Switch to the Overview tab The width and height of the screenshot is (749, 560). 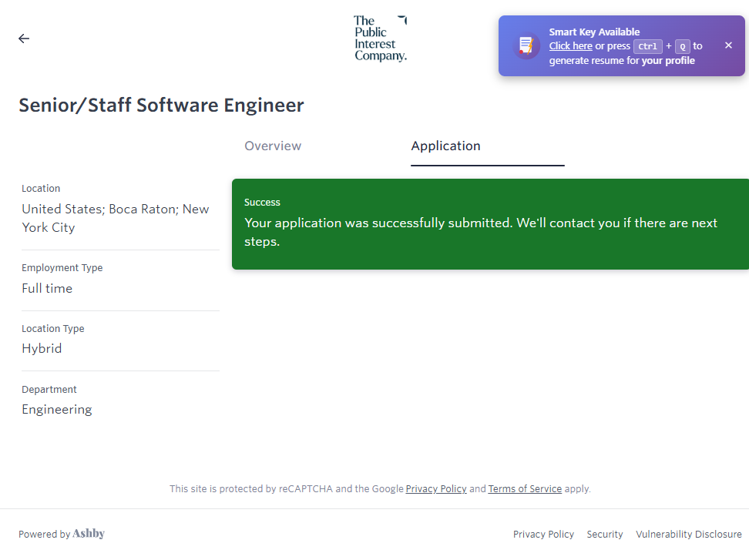(273, 146)
